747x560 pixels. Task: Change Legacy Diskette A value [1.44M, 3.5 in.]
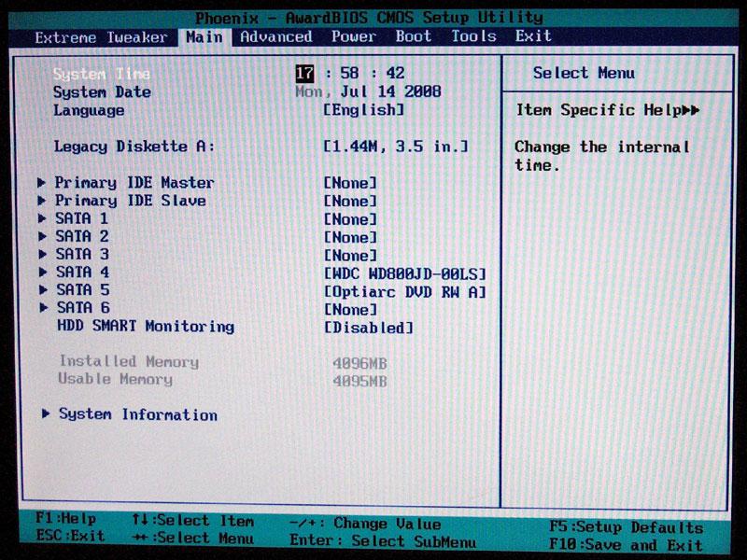pos(396,147)
